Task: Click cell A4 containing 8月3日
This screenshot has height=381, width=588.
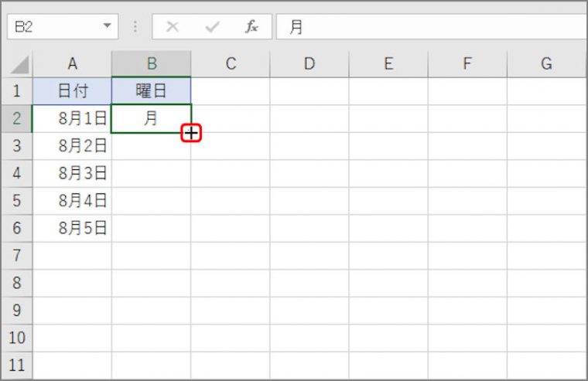Action: 73,173
